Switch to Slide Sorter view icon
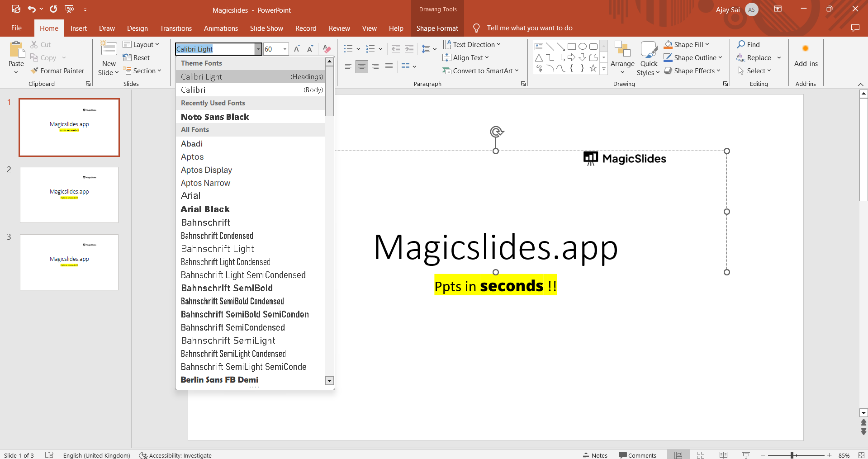 [x=701, y=455]
